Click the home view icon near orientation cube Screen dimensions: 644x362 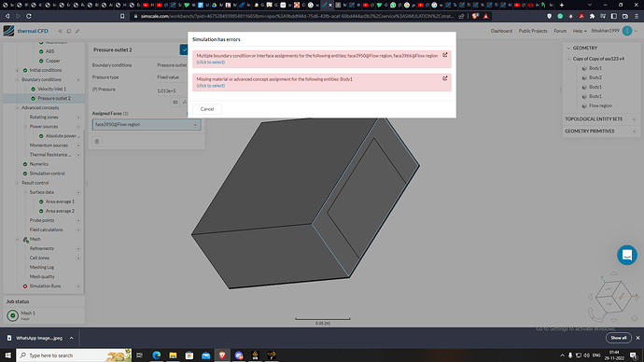tap(634, 318)
